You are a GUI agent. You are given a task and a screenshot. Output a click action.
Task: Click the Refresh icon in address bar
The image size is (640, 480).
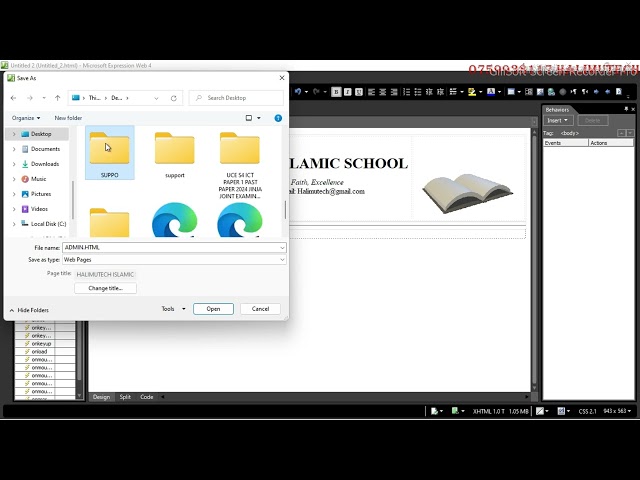pyautogui.click(x=173, y=98)
